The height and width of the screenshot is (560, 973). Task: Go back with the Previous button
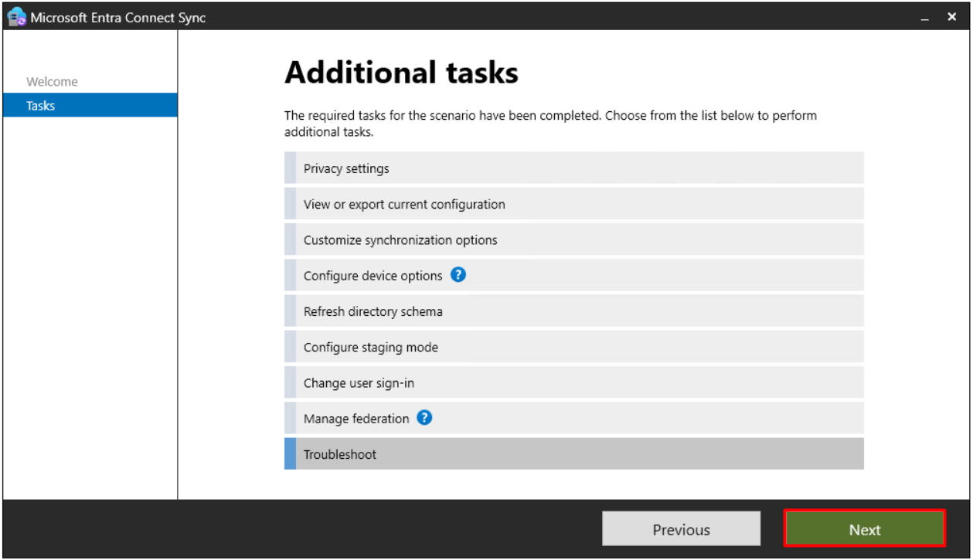681,529
